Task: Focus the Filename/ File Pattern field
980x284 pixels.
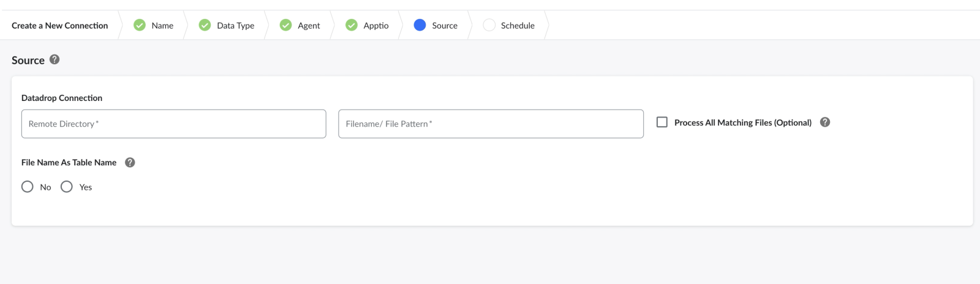Action: (x=491, y=124)
